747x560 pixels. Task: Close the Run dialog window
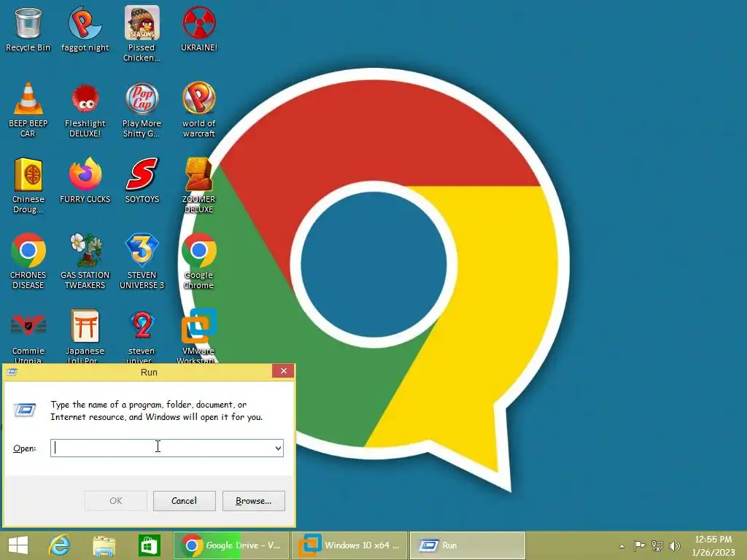pyautogui.click(x=284, y=371)
